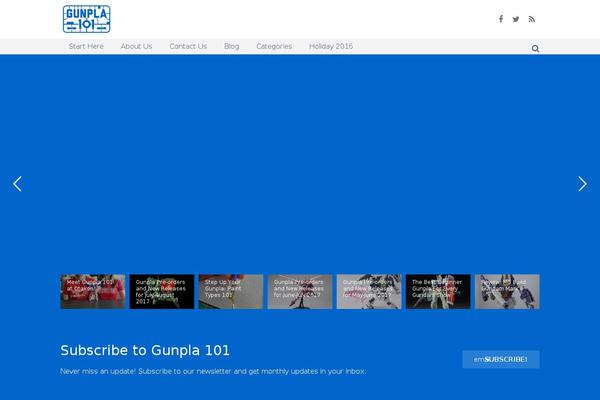Screen dimensions: 600x400
Task: Open the Twitter profile icon
Action: point(516,19)
